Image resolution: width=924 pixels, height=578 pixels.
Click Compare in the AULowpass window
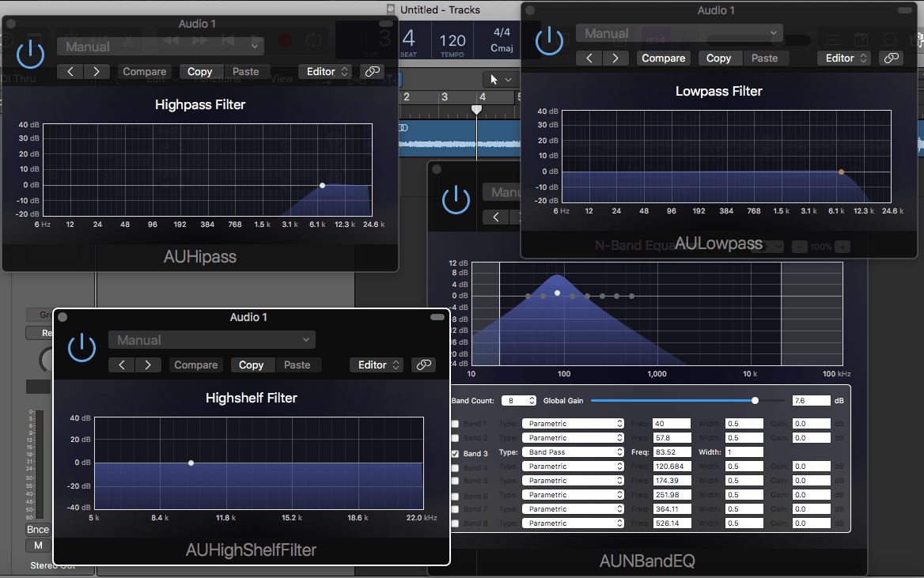point(663,58)
